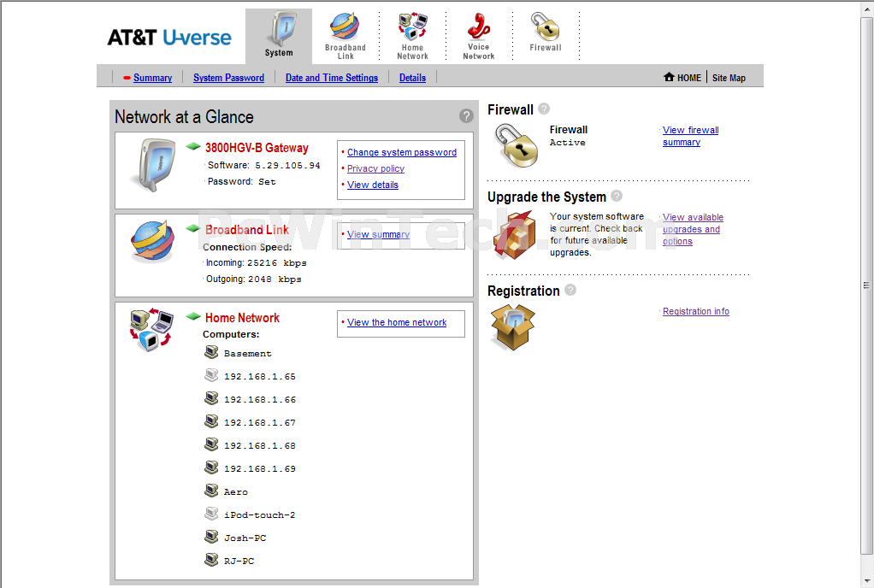
Task: Click the 192.168.1.69 address text
Action: [260, 469]
